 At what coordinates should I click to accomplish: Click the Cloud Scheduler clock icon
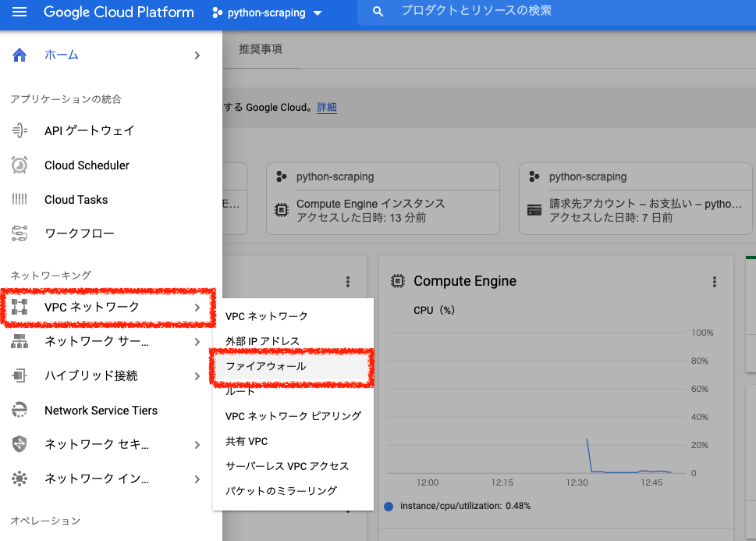[20, 165]
